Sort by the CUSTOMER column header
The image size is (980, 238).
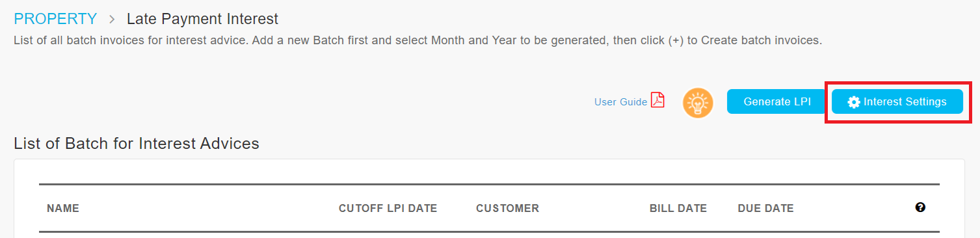tap(507, 209)
